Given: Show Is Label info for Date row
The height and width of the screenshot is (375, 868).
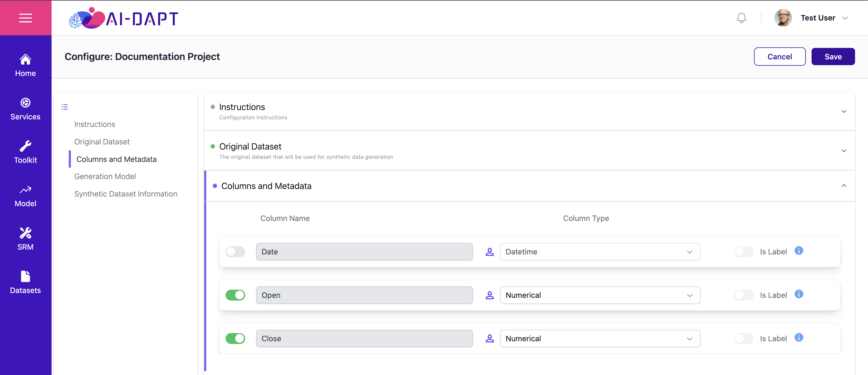Looking at the screenshot, I should (x=799, y=251).
